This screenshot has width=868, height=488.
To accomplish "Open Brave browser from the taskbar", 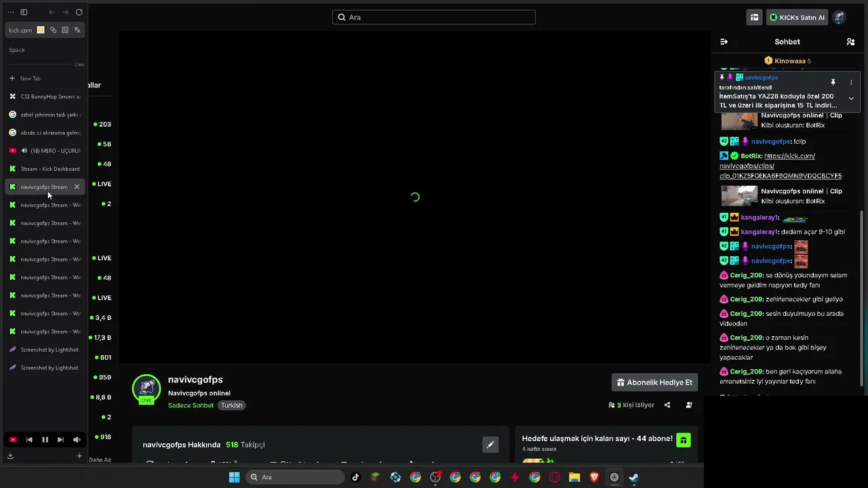I will pyautogui.click(x=594, y=477).
